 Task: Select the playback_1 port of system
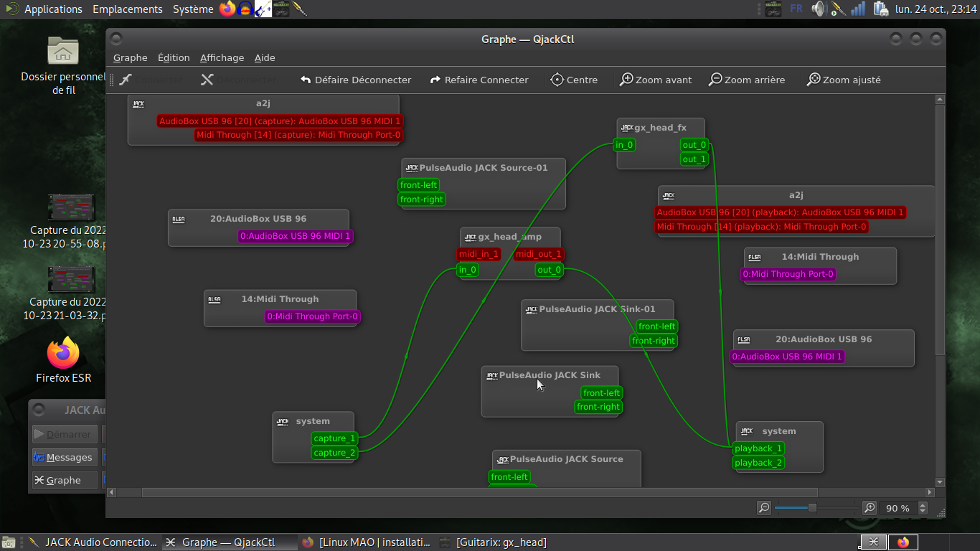tap(758, 448)
